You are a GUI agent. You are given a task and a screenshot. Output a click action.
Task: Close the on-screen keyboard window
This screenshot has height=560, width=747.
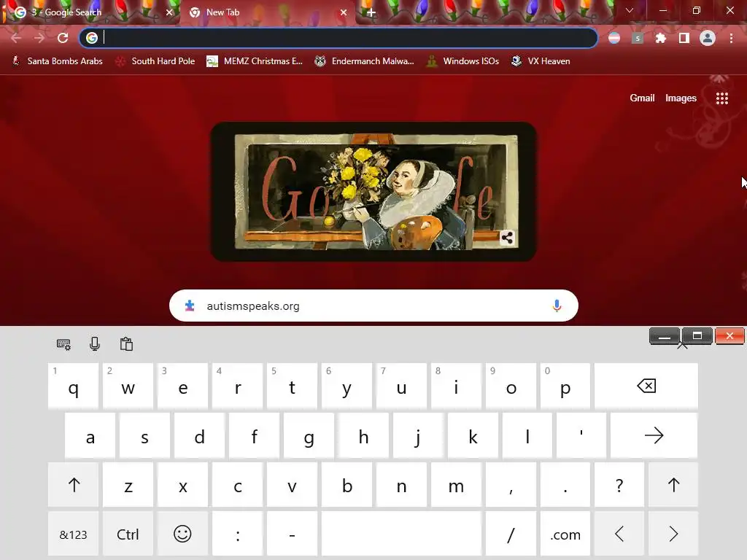(x=729, y=335)
